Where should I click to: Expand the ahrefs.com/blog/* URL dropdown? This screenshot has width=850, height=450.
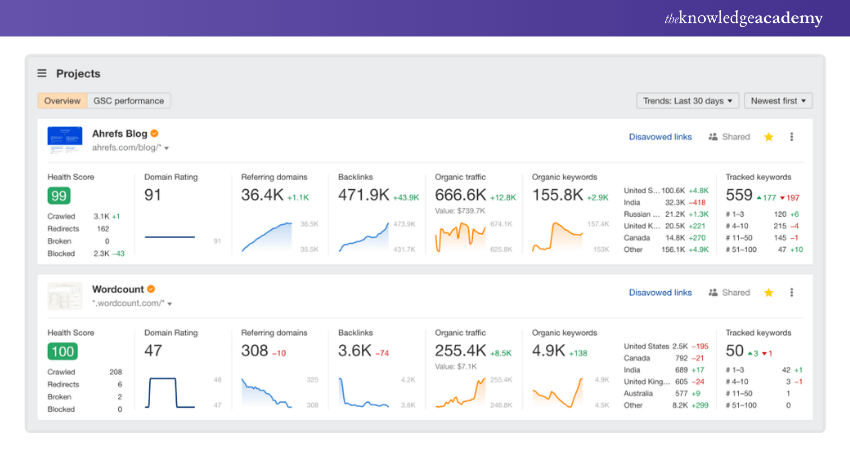coord(166,148)
